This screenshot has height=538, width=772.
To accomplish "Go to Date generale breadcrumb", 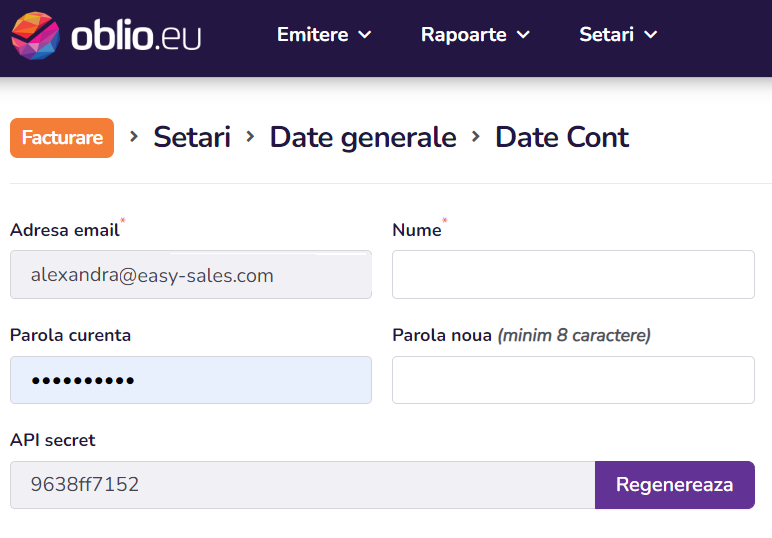I will 363,137.
